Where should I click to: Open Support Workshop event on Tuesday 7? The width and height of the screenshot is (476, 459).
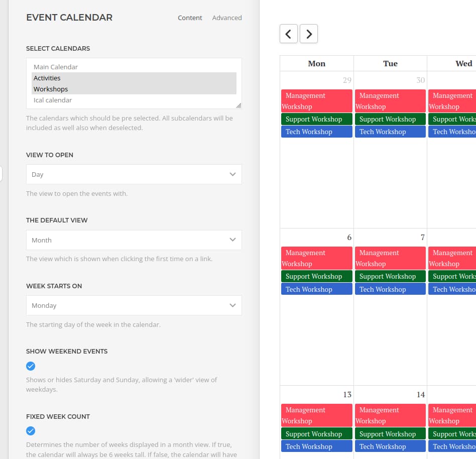pos(390,276)
